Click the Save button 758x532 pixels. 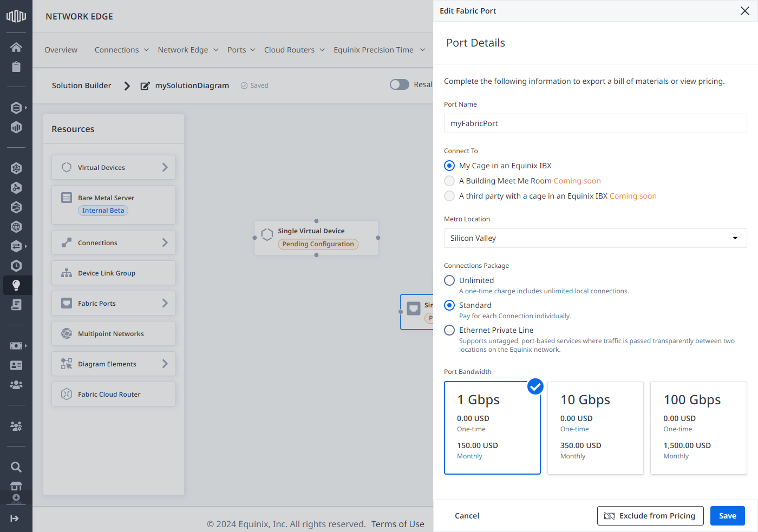728,516
